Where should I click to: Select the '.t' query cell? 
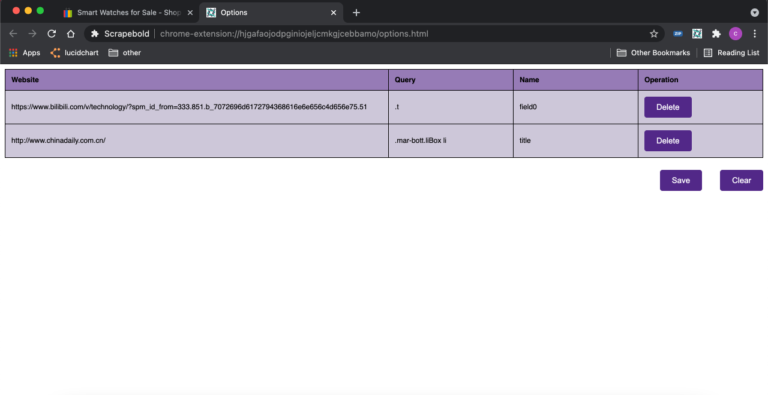click(x=451, y=107)
